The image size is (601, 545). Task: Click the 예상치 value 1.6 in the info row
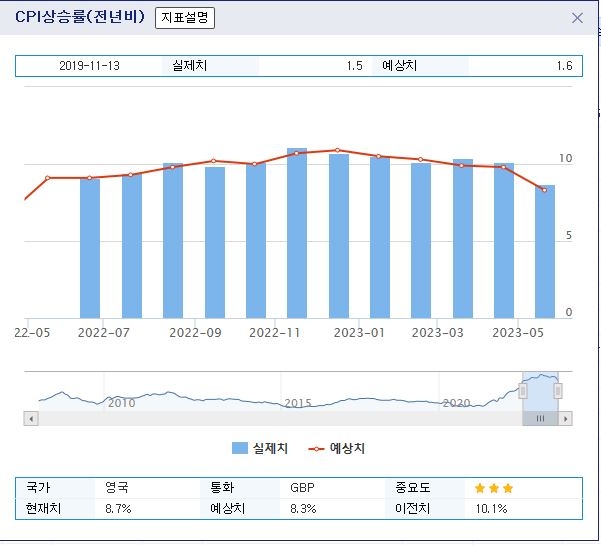pos(565,66)
